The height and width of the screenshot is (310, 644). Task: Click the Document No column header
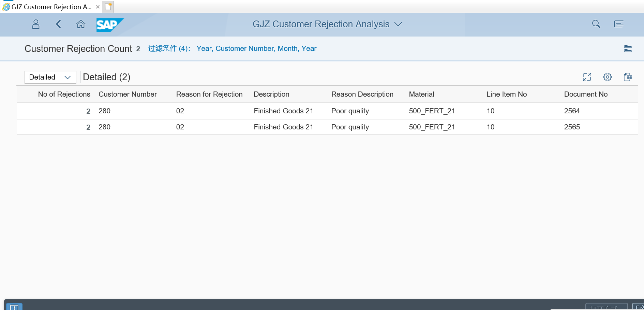coord(585,94)
